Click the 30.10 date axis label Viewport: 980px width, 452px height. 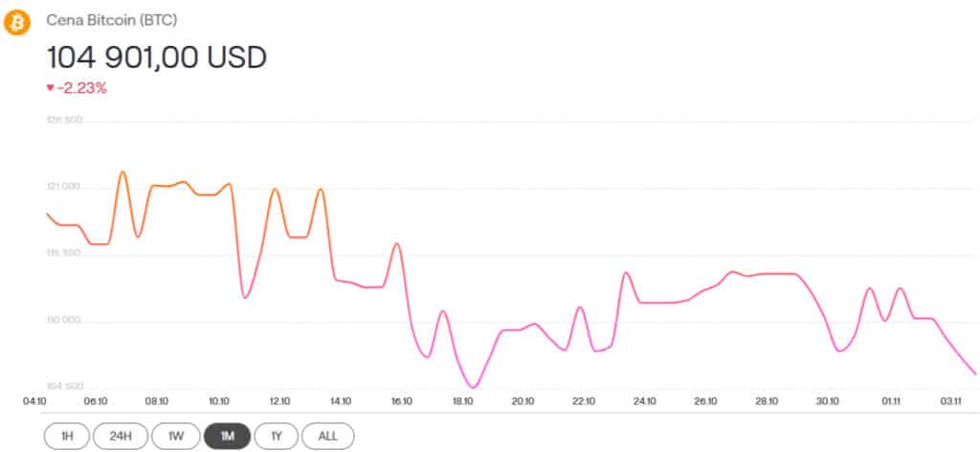829,401
